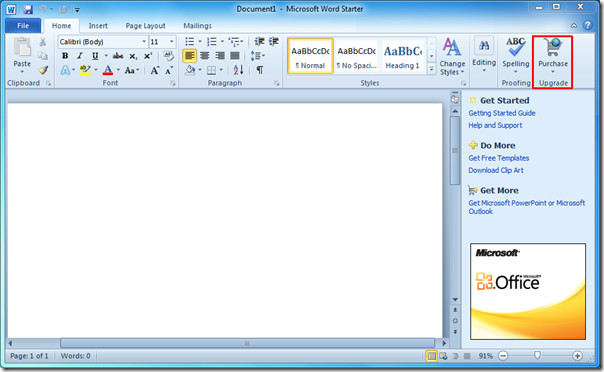Click vertical scrollbar down arrow
Viewport: 604px width, 372px height.
[455, 299]
